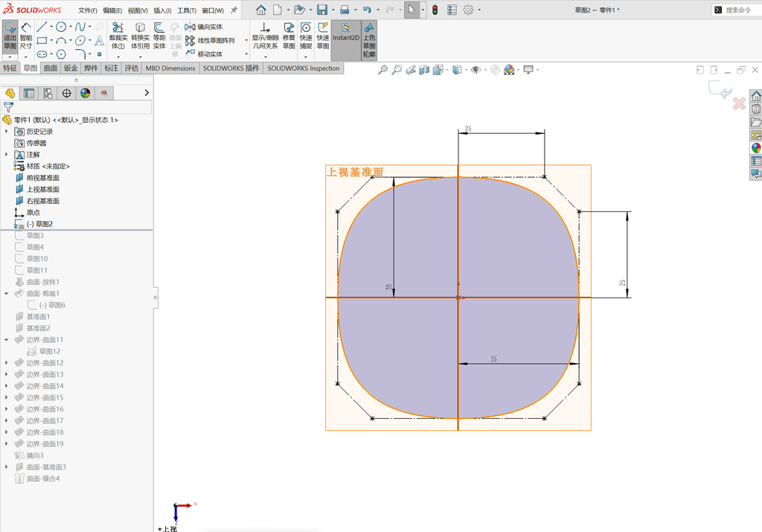
Task: Toggle the Select cursor tool
Action: click(x=412, y=10)
